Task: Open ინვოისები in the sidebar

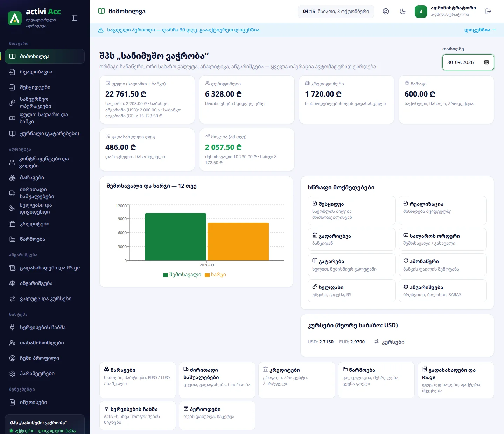Action: tap(45, 402)
